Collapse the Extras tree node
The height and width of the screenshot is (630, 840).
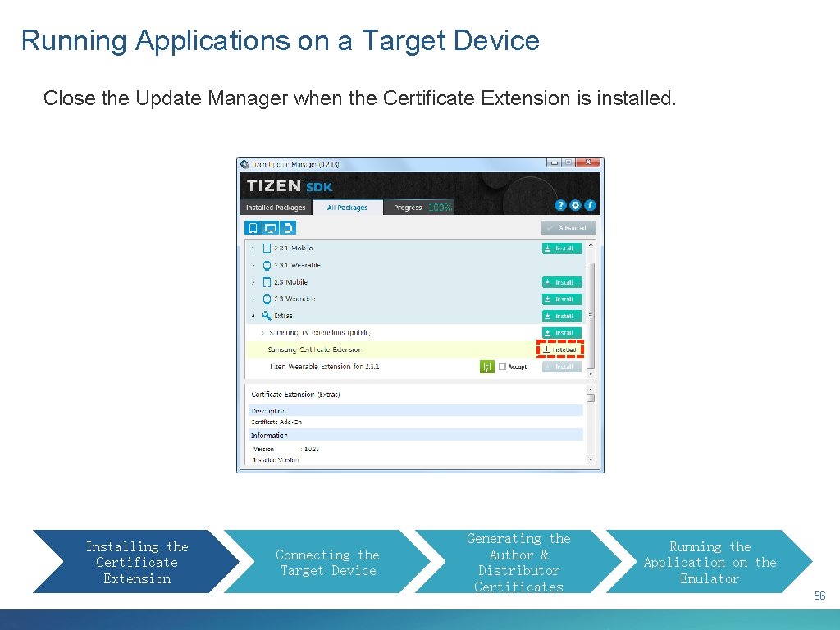tap(253, 316)
